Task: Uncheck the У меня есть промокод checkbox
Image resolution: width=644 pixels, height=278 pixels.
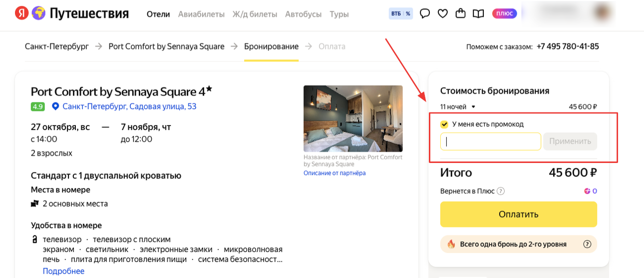Action: (x=444, y=124)
